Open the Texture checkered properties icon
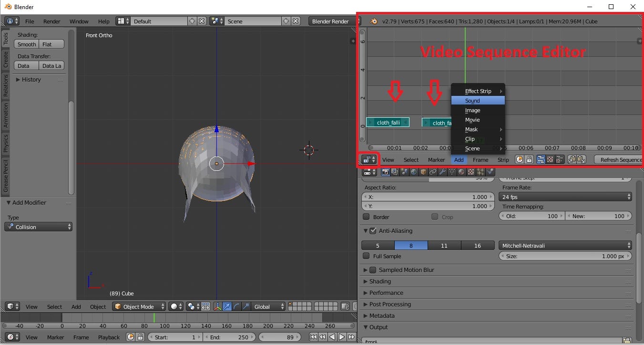 470,172
